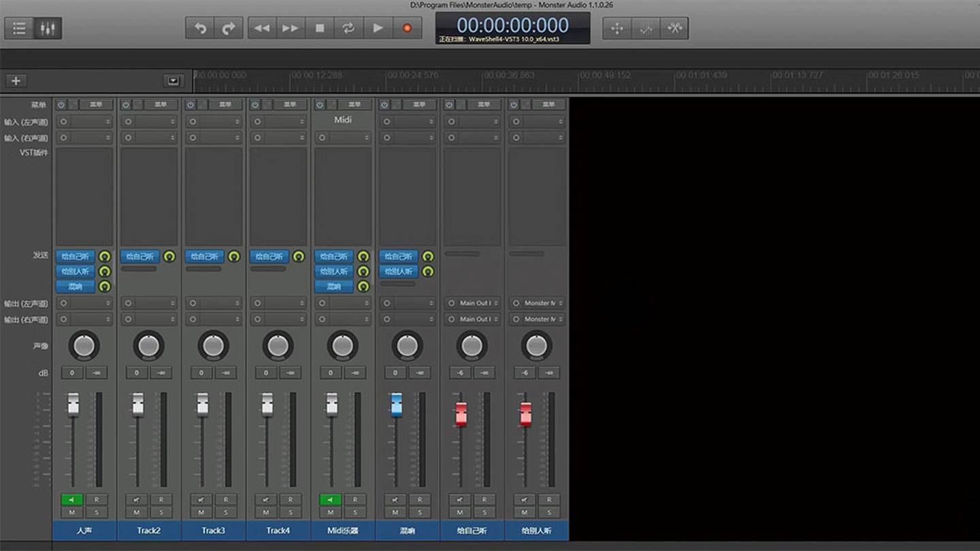Screen dimensions: 980x551
Task: Open the settings tools (wrench) icon
Action: 674,28
